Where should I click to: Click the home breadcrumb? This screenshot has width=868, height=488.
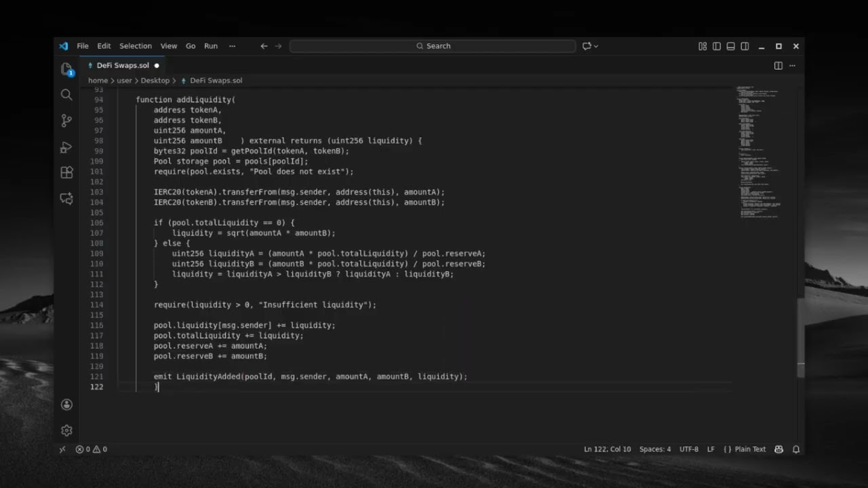(x=98, y=81)
